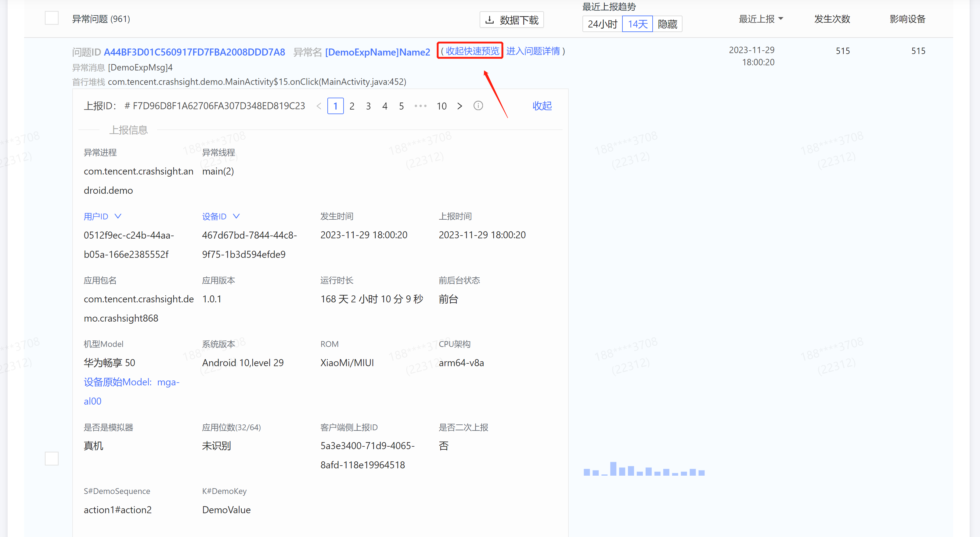
Task: Click DemoKey value DemoValue
Action: point(226,510)
